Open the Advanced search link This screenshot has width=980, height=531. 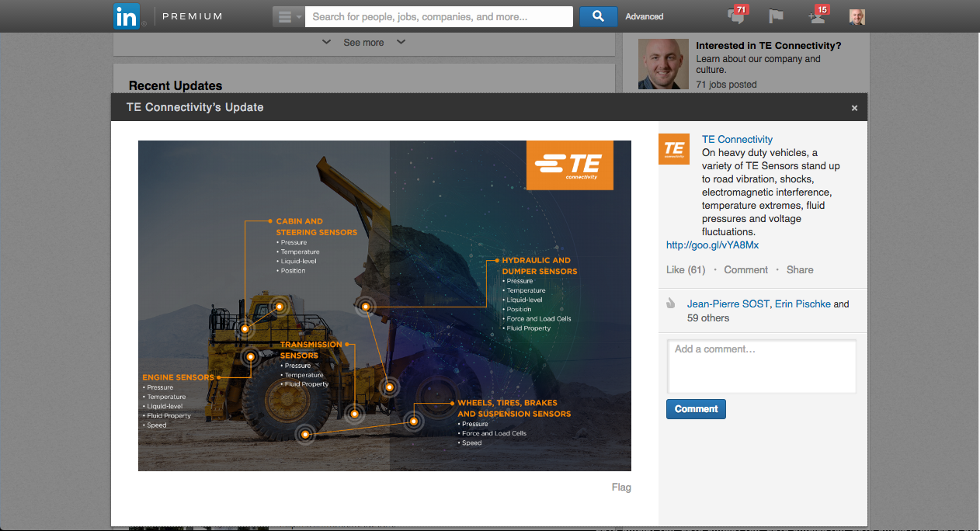(x=645, y=16)
